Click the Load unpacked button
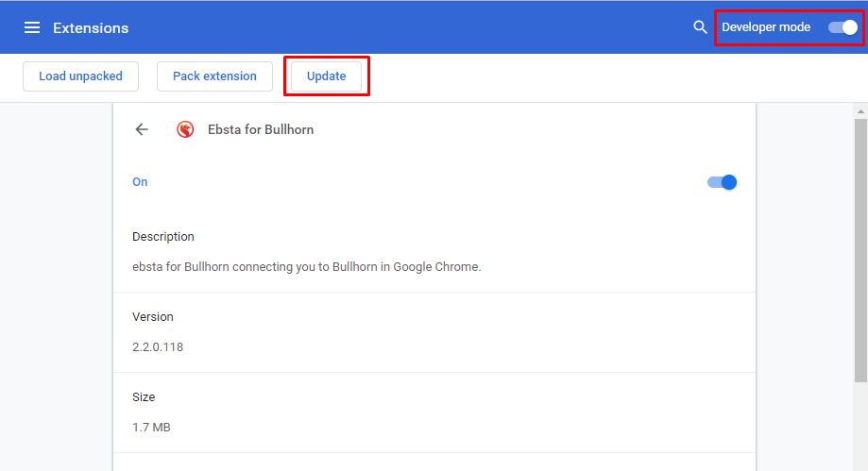Screen dimensions: 868x471 point(80,76)
